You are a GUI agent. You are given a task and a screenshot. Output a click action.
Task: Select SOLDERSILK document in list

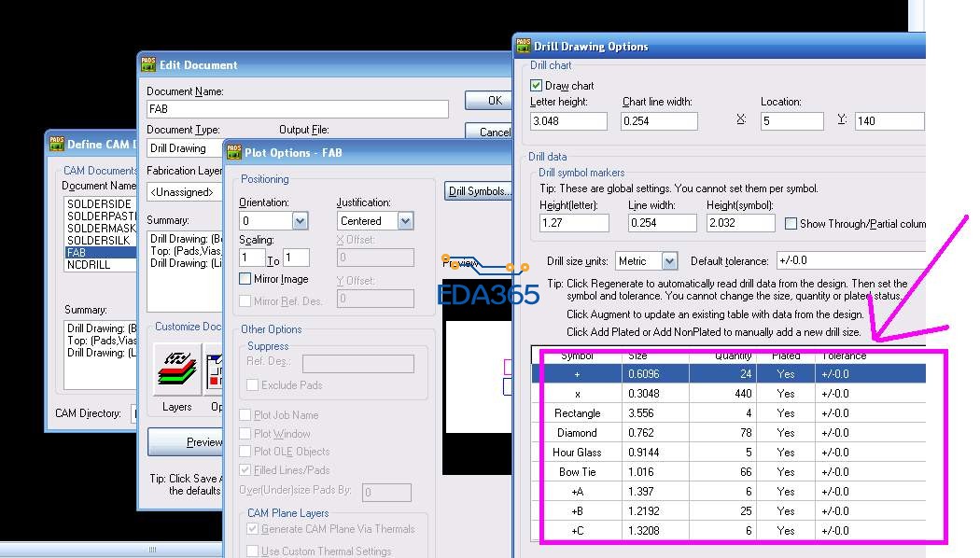pyautogui.click(x=100, y=240)
